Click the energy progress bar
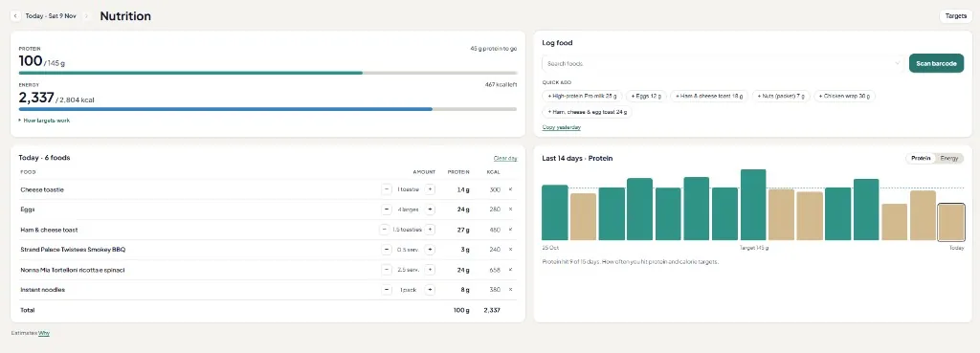This screenshot has height=353, width=980. 268,109
